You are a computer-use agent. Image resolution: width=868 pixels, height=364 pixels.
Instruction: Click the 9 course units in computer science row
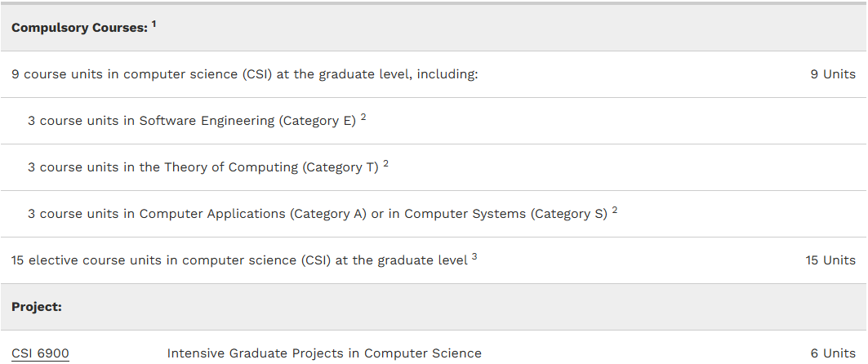coord(244,74)
